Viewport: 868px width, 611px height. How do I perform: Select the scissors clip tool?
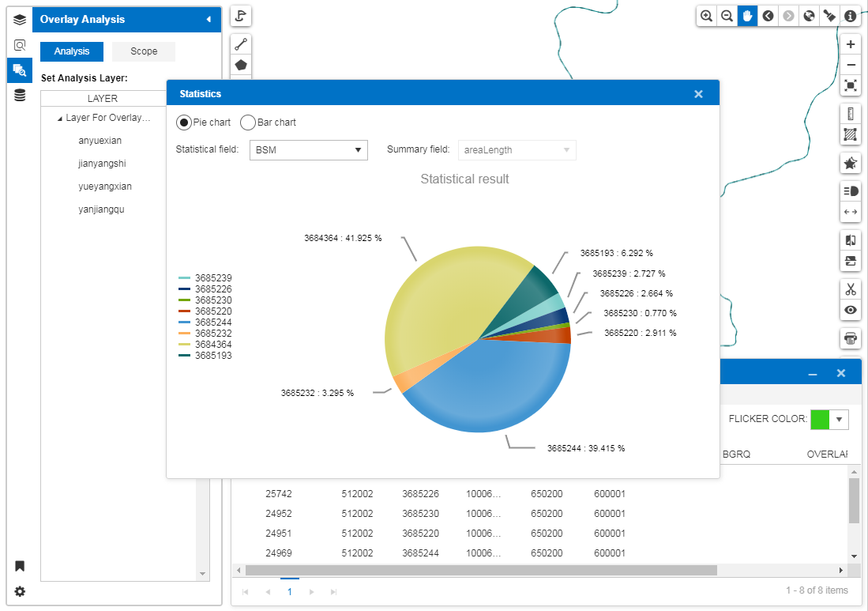click(851, 289)
